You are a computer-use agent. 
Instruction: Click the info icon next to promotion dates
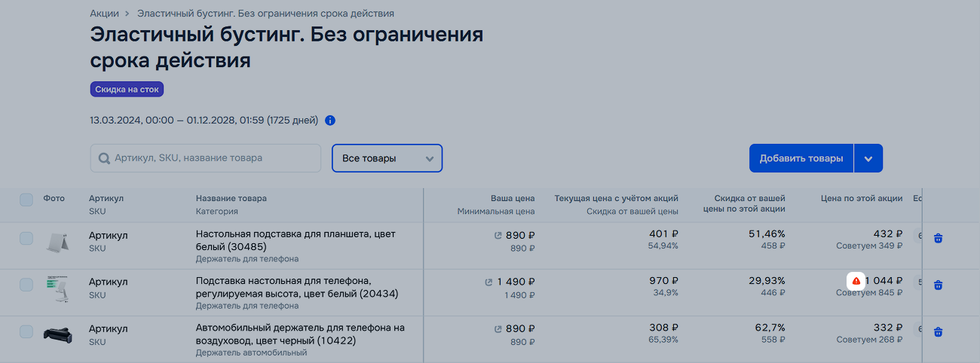point(329,120)
